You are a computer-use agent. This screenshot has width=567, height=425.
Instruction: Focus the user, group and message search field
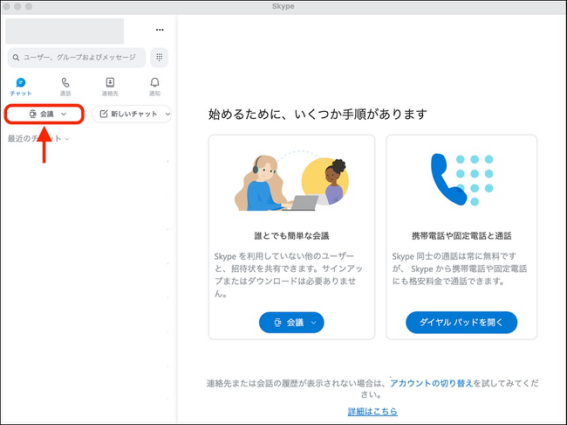[76, 58]
